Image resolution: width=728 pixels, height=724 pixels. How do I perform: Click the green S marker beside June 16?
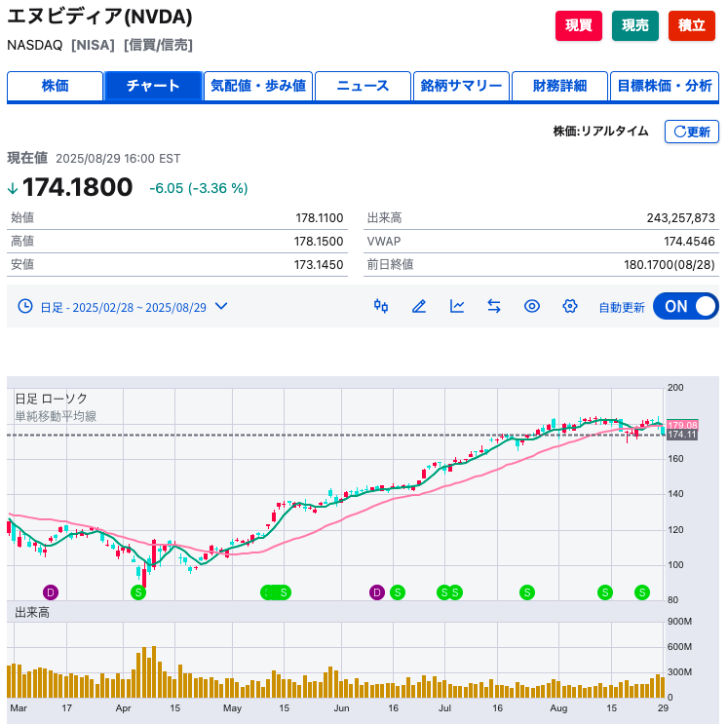coord(398,592)
